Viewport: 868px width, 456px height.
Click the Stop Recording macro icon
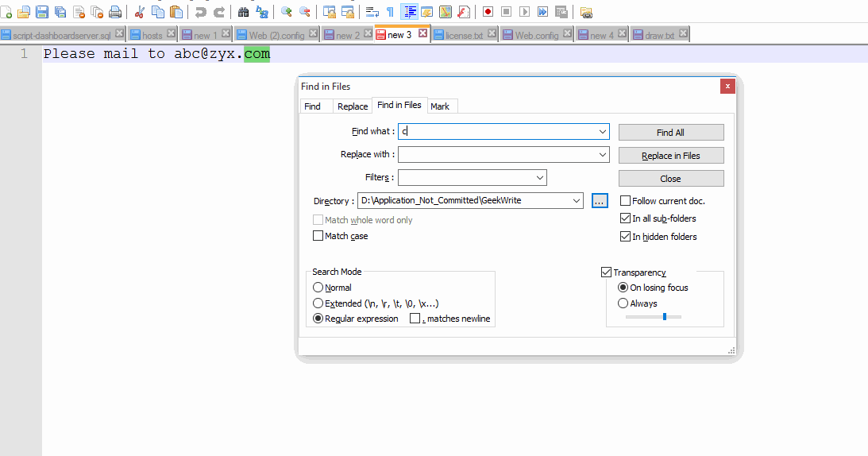click(506, 12)
